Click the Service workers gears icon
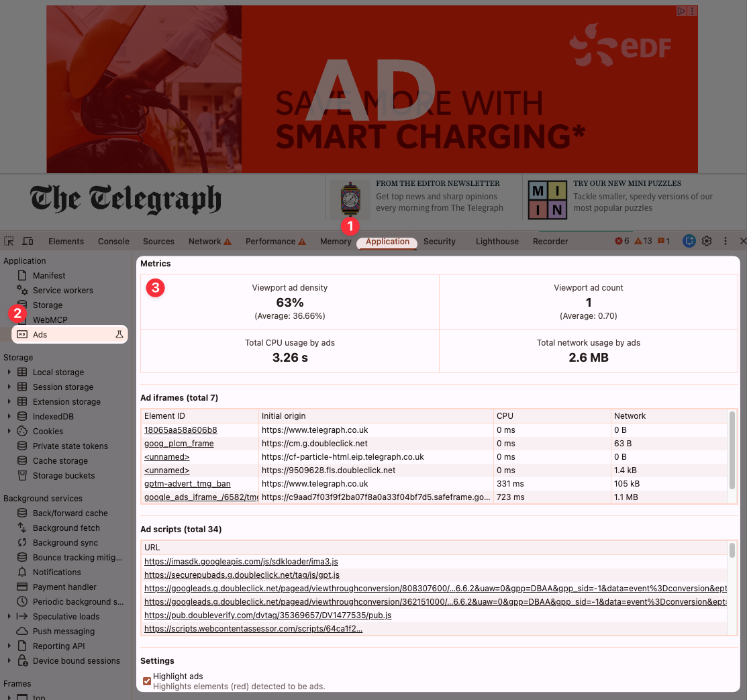Screen dimensions: 747x700 pyautogui.click(x=22, y=290)
